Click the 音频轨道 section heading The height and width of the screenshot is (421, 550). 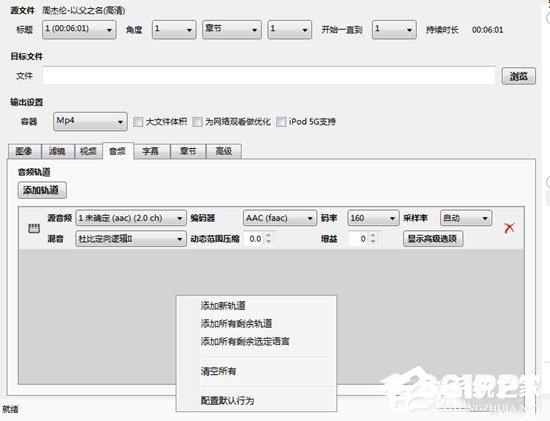(34, 172)
